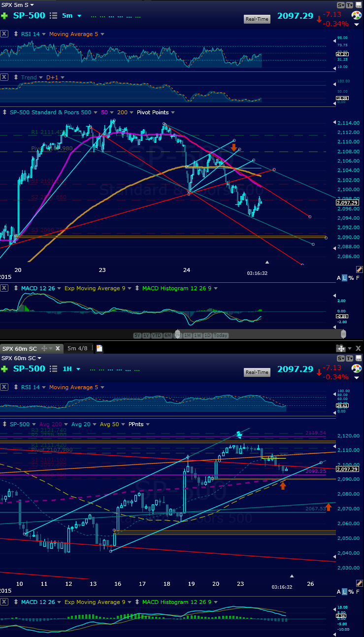This screenshot has width=364, height=637.
Task: Click the new document icon beside the 5m 4/8 tab
Action: point(99,348)
